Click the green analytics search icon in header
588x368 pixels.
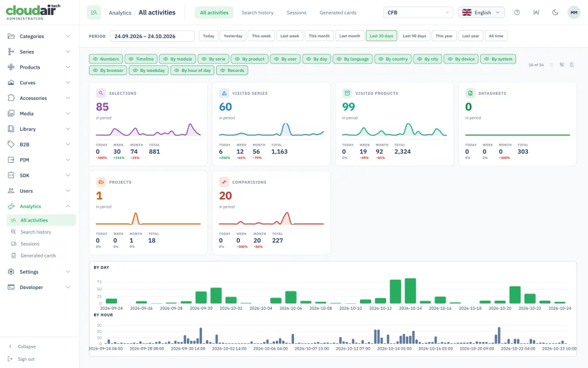(93, 12)
